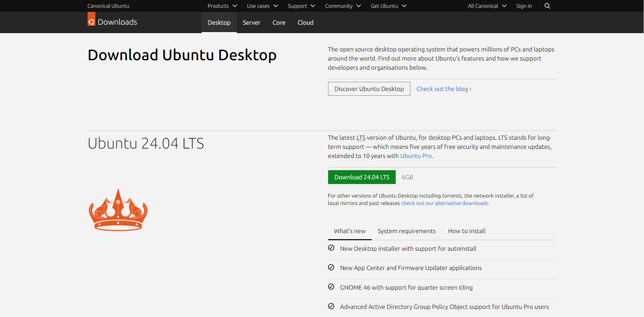Click the Canonical Ubuntu link
Screen dimensions: 644x317
[108, 6]
